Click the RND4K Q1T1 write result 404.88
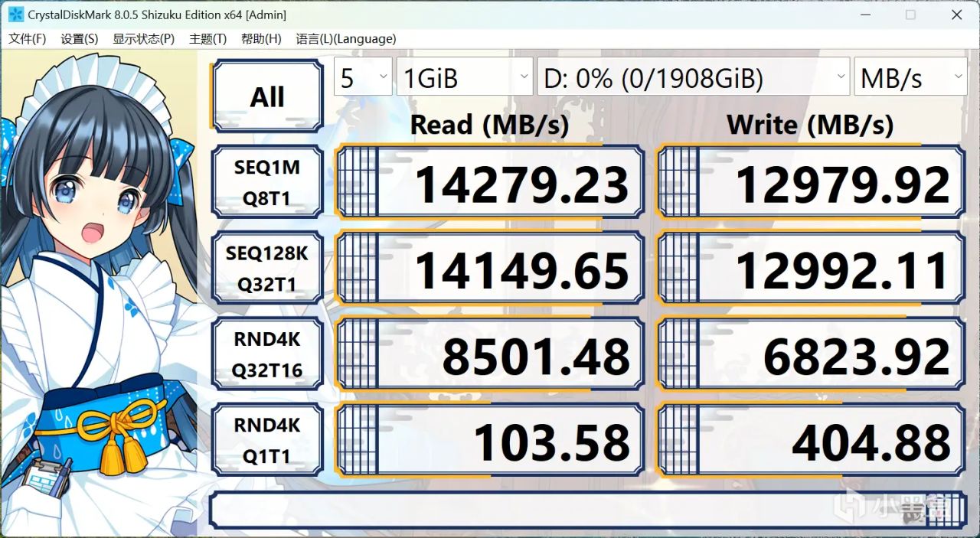 [x=812, y=441]
